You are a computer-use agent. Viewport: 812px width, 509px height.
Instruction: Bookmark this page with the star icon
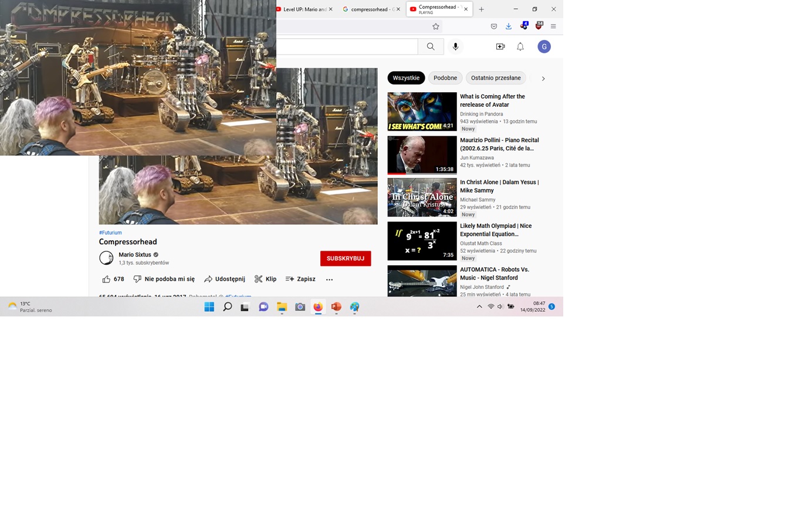coord(435,26)
